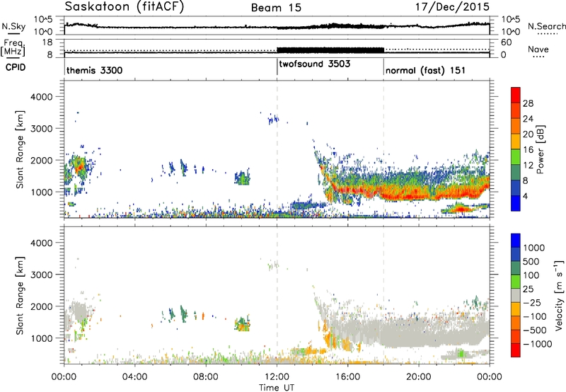Click 'Slant Range [km]' label of velocity panel
The image size is (566, 392).
20,296
